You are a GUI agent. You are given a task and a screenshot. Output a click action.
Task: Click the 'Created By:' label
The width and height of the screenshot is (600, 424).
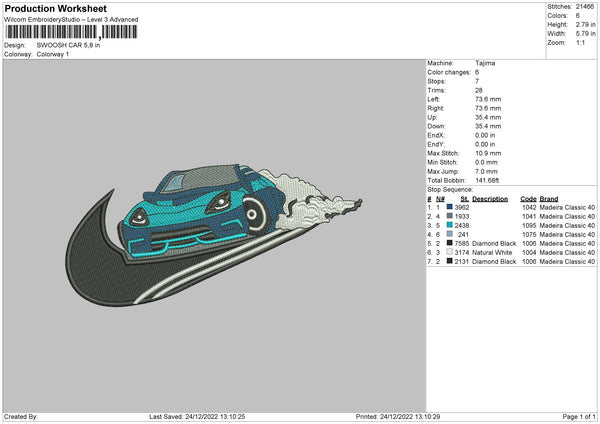click(x=21, y=417)
